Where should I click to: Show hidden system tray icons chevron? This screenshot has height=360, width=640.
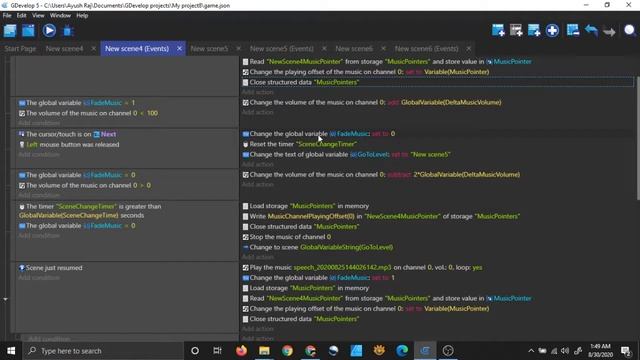(x=531, y=351)
